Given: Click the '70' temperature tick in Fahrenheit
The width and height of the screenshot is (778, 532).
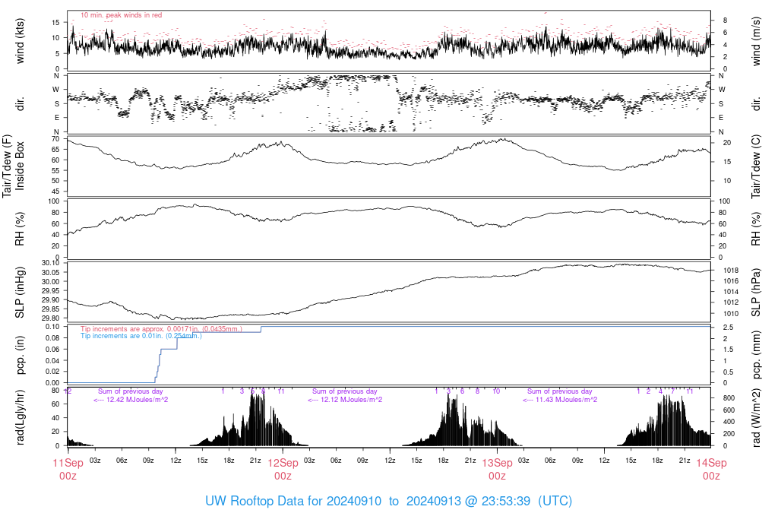Looking at the screenshot, I should (x=55, y=139).
